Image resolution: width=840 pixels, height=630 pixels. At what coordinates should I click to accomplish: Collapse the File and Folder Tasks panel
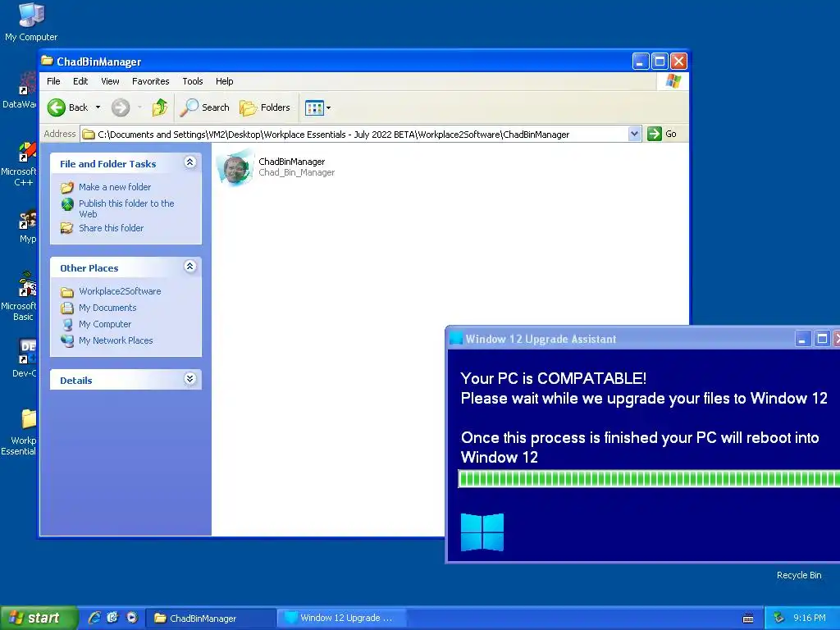tap(190, 162)
